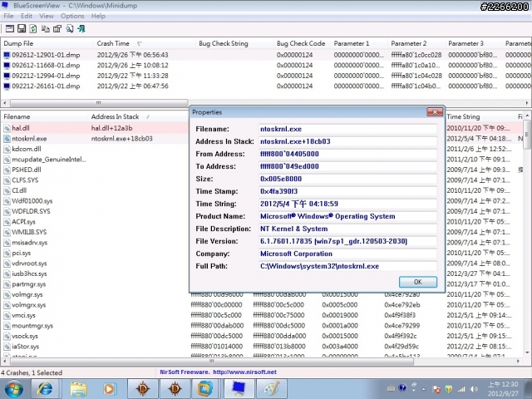532x399 pixels.
Task: Close the Properties dialog with X
Action: coord(435,111)
